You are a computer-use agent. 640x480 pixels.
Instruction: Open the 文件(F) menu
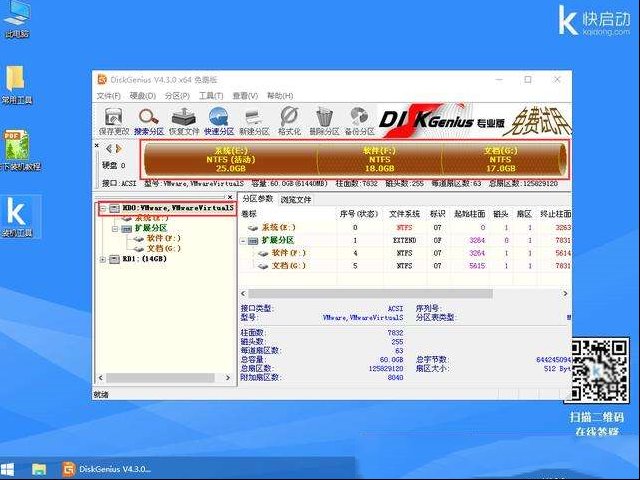point(109,96)
